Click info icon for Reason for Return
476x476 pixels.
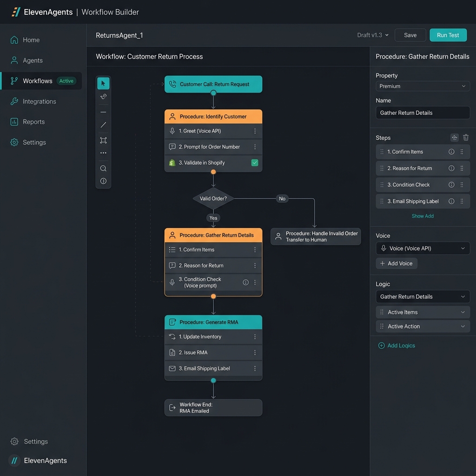tap(451, 168)
